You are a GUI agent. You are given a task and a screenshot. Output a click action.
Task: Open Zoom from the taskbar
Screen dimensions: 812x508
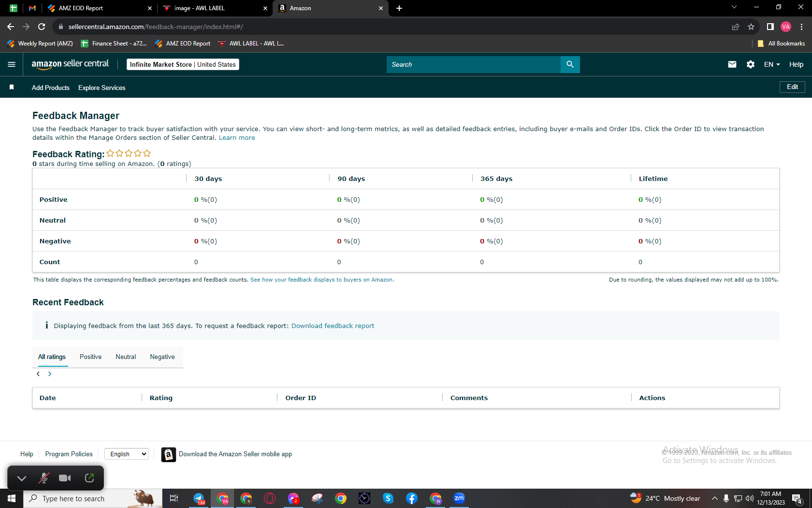[x=459, y=498]
